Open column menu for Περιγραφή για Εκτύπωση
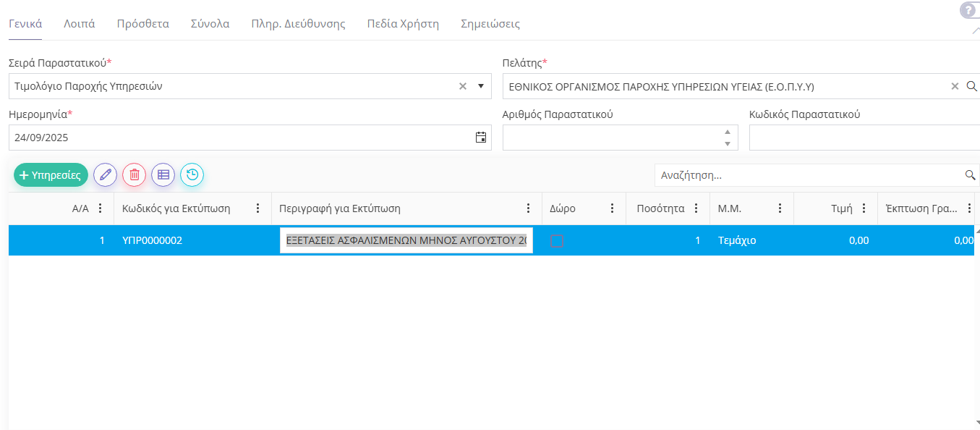The width and height of the screenshot is (980, 430). 528,208
